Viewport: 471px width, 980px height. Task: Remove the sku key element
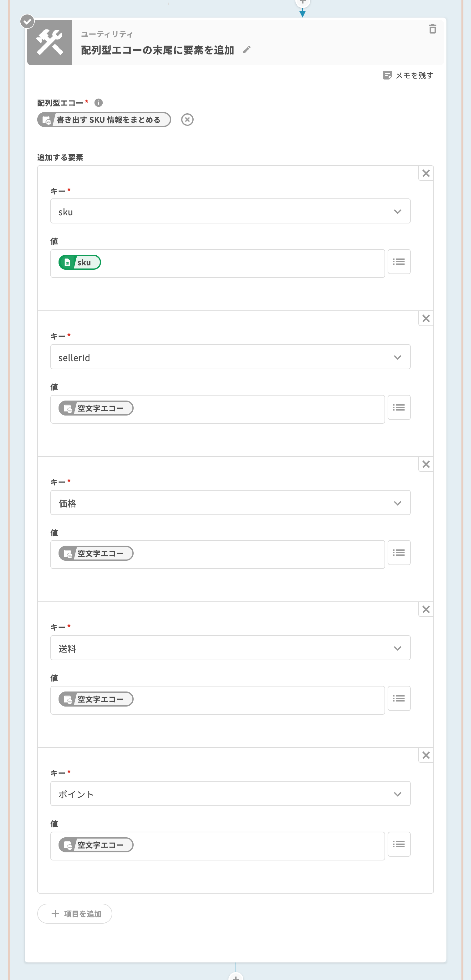point(426,174)
